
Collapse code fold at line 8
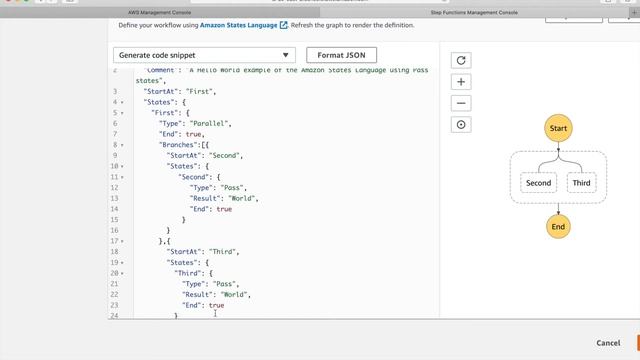(122, 145)
